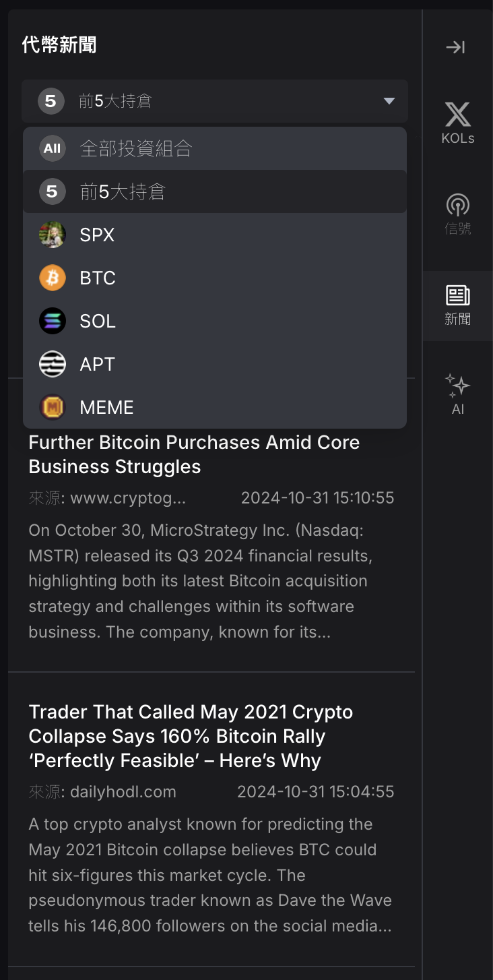Click the dailyhodl.com source label

click(123, 792)
